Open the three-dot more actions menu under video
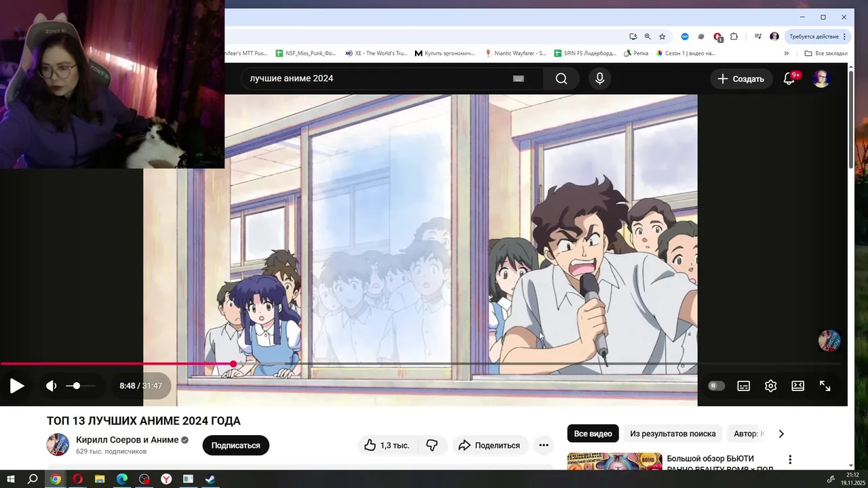 [544, 445]
